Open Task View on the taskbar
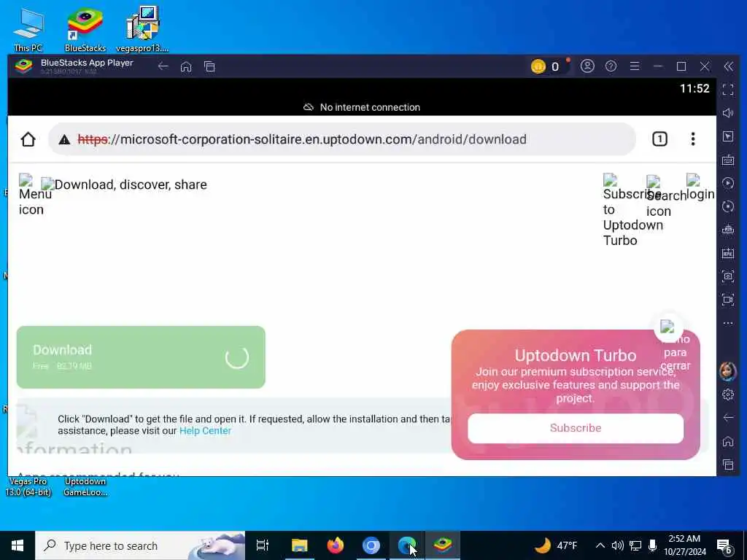 [x=263, y=545]
